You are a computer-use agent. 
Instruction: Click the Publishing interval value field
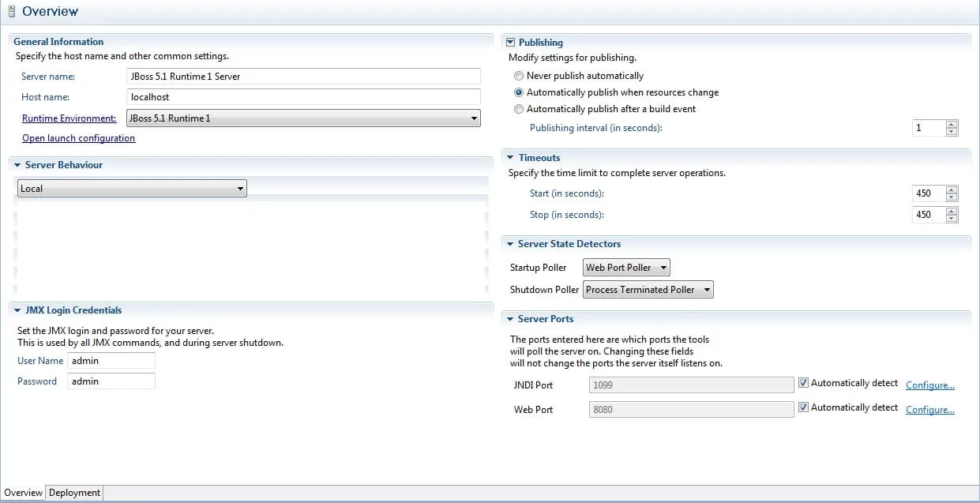(928, 128)
